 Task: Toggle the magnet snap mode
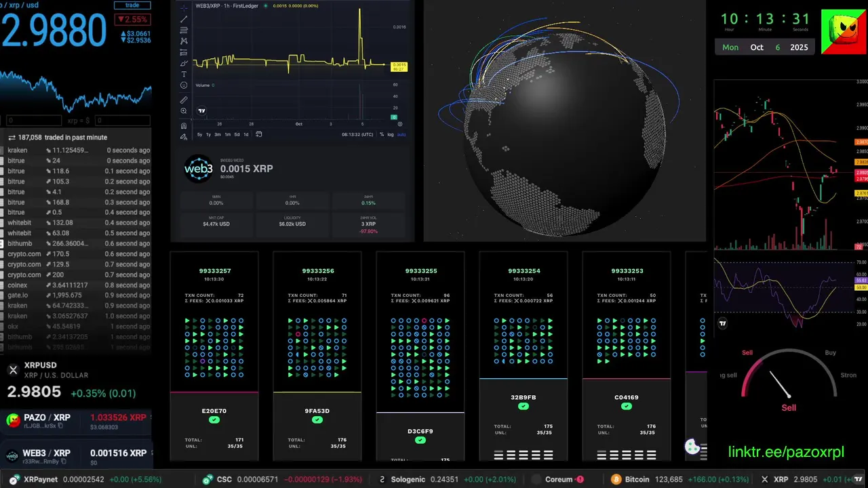pos(184,126)
